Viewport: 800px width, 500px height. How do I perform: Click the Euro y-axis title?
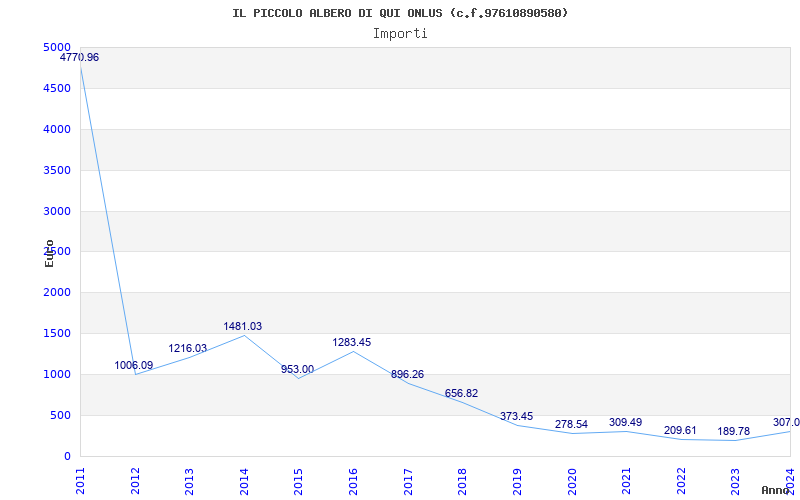(x=49, y=253)
